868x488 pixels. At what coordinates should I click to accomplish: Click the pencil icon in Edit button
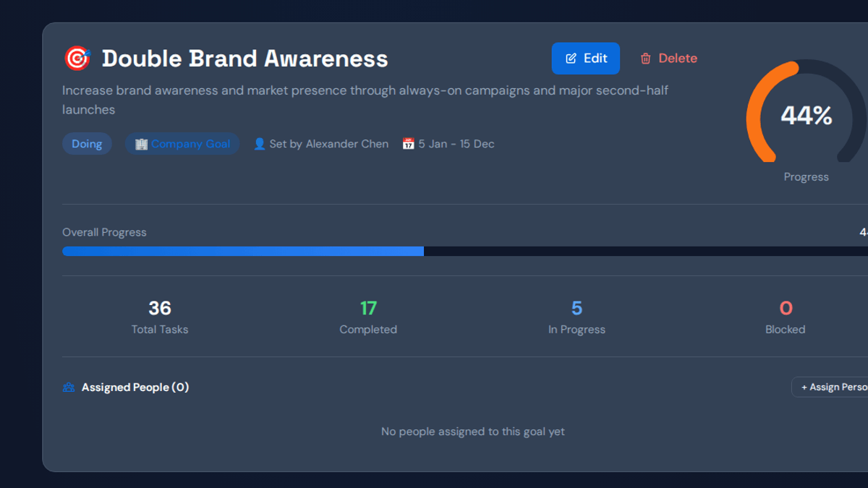click(x=571, y=59)
